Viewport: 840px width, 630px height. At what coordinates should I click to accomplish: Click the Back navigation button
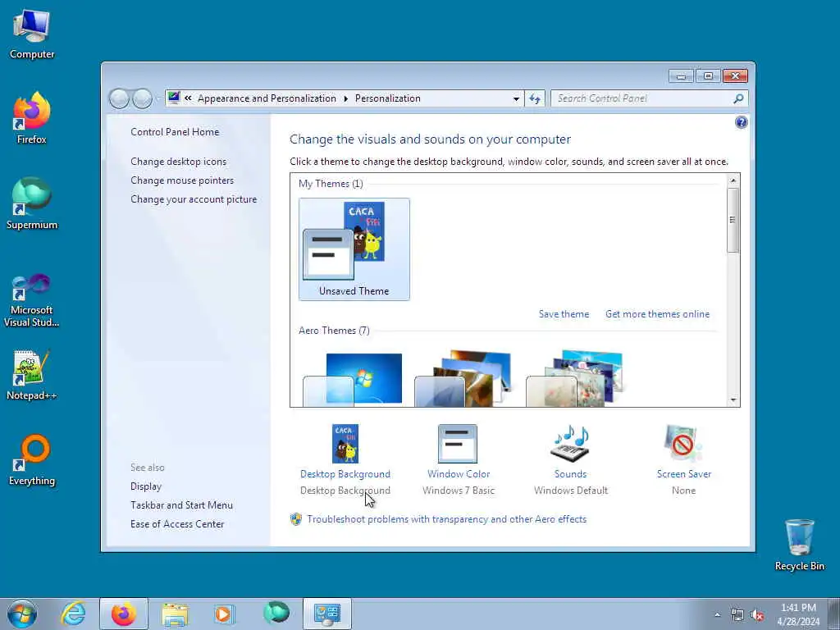[120, 98]
